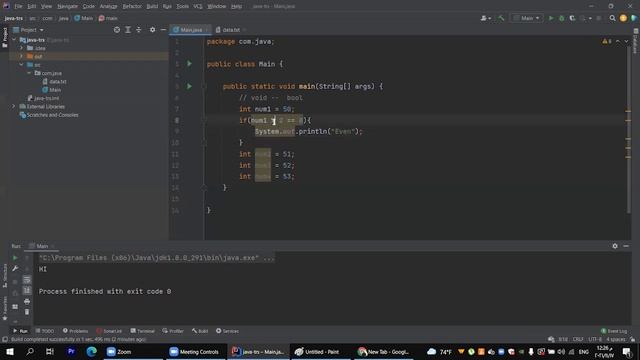Click the Build project hammer icon
640x360 pixels.
pyautogui.click(x=501, y=18)
